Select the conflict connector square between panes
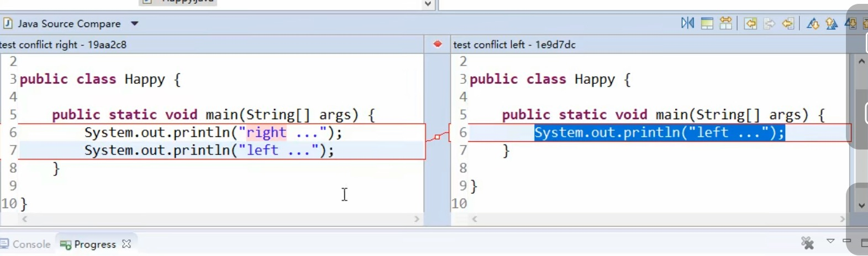 (x=438, y=136)
